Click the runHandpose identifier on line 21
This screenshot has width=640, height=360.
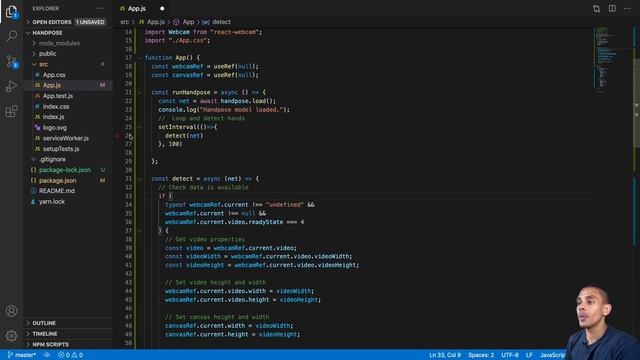(x=191, y=93)
